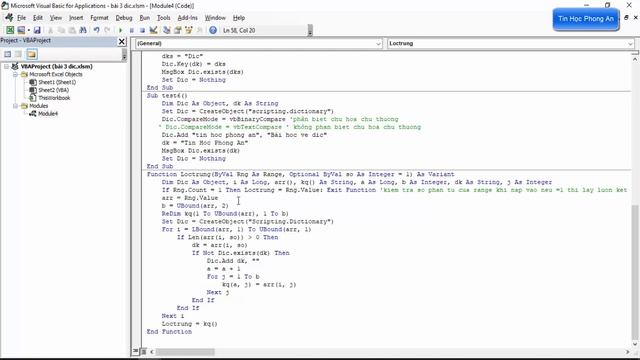Open the Insert menu
640x360 pixels.
(76, 18)
